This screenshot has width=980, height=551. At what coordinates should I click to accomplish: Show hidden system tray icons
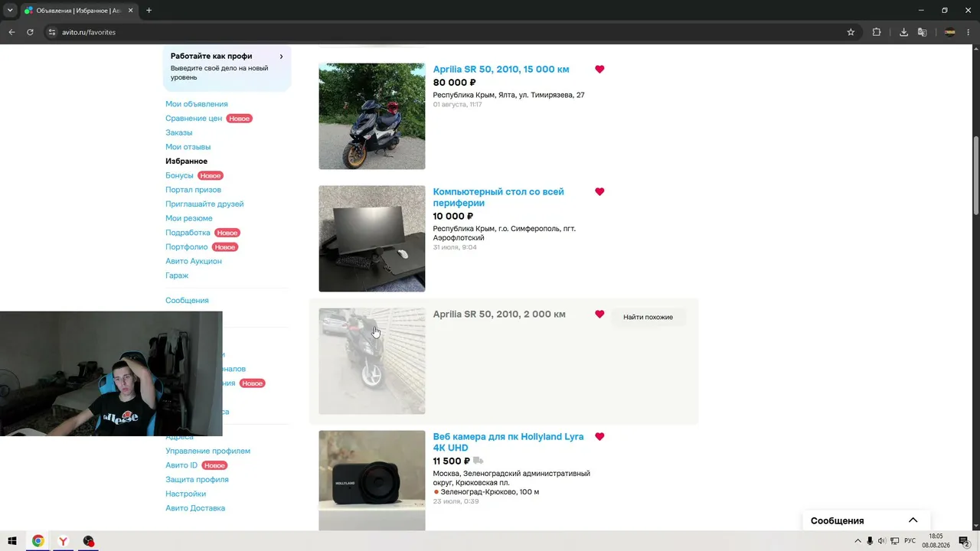coord(857,541)
